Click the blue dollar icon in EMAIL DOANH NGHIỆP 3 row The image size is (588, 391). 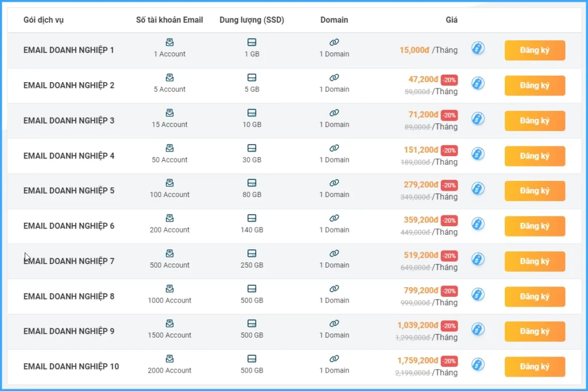pyautogui.click(x=477, y=119)
